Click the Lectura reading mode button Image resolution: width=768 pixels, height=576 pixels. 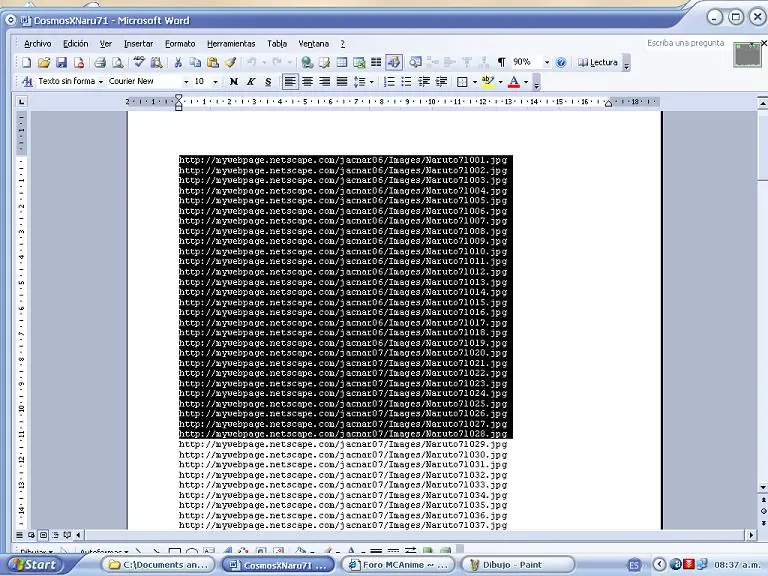point(598,63)
